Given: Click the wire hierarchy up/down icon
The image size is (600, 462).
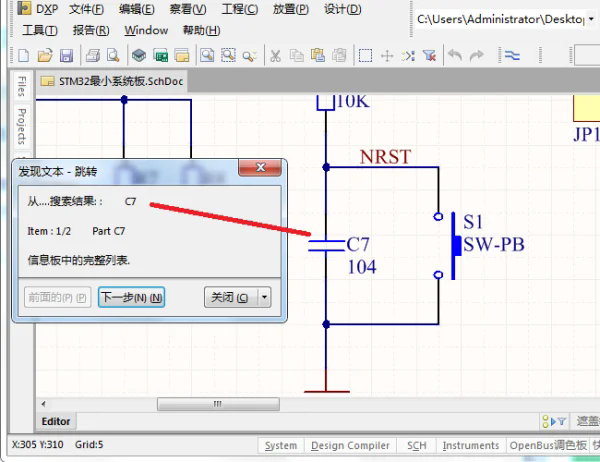Looking at the screenshot, I should [x=512, y=56].
